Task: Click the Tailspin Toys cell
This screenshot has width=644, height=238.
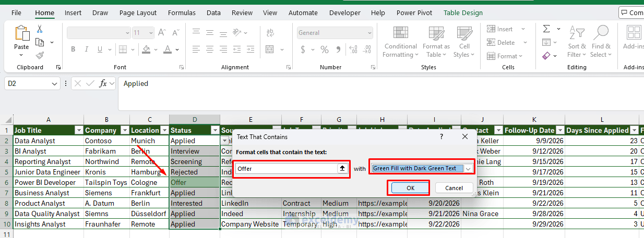Action: 106,182
